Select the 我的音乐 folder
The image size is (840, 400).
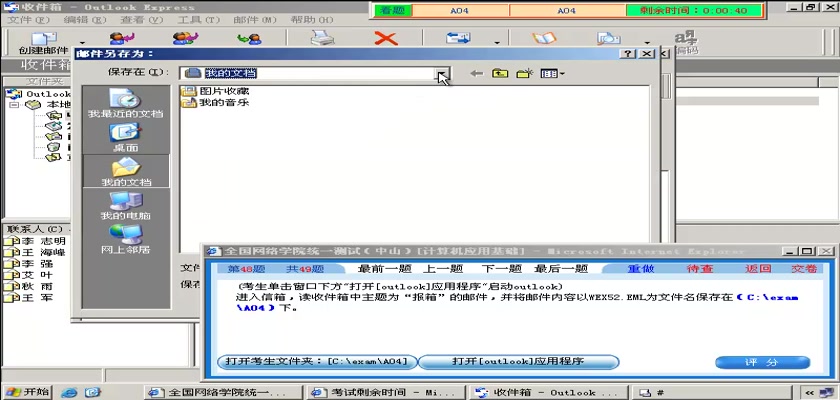tap(216, 102)
